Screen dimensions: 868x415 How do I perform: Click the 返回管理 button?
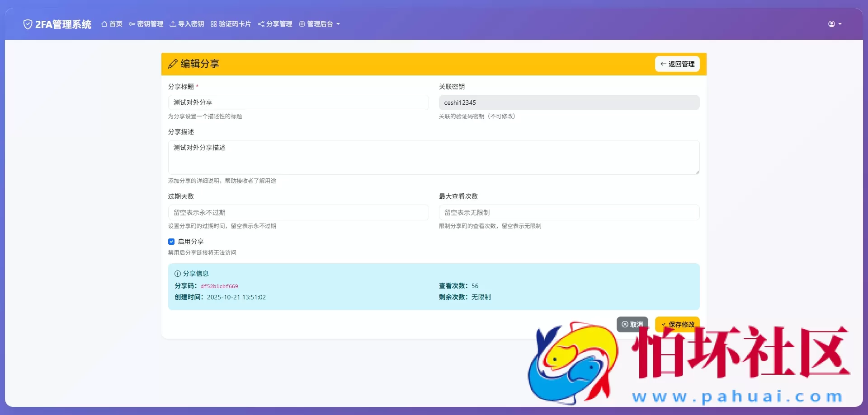click(x=677, y=64)
